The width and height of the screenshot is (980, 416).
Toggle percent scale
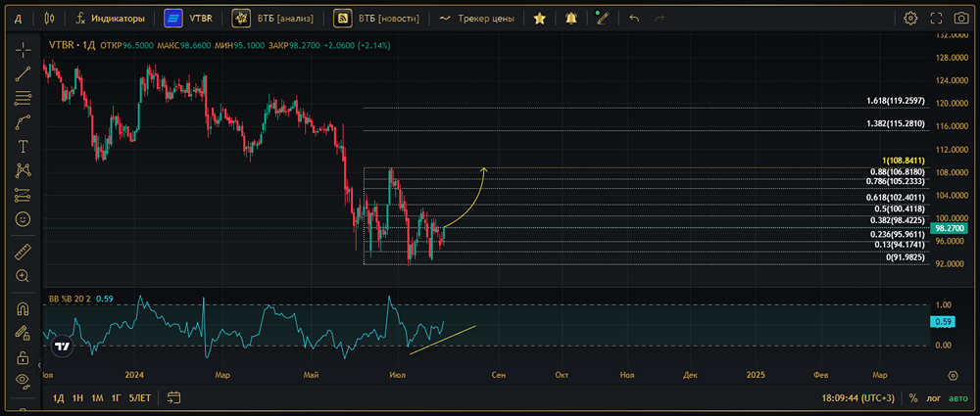click(913, 397)
